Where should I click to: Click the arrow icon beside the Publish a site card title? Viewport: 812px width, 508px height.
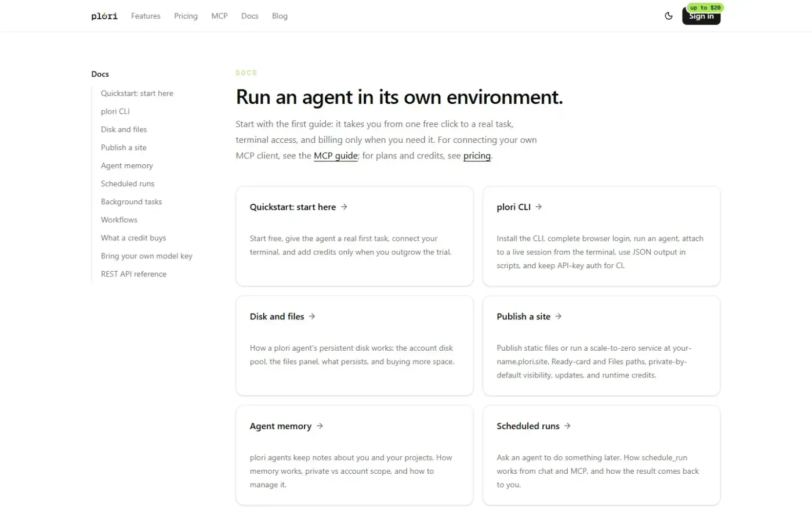(x=558, y=316)
